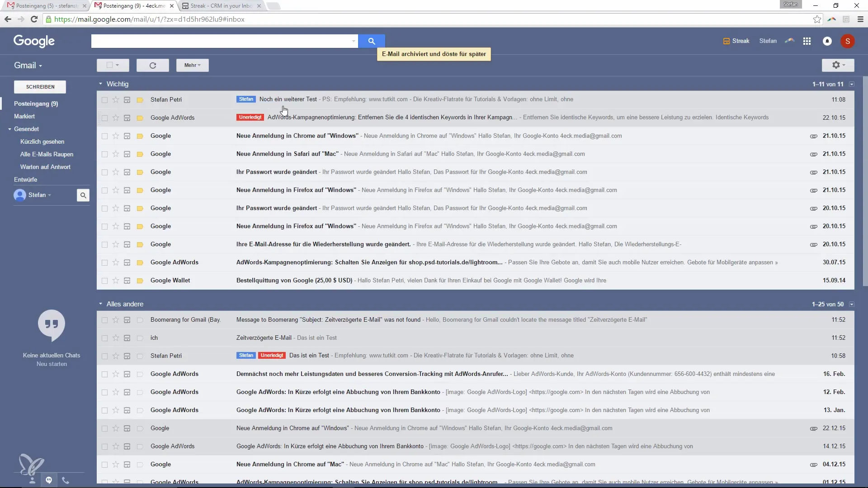This screenshot has width=868, height=488.
Task: Tick the checkbox for Google Wallet email
Action: coord(104,281)
